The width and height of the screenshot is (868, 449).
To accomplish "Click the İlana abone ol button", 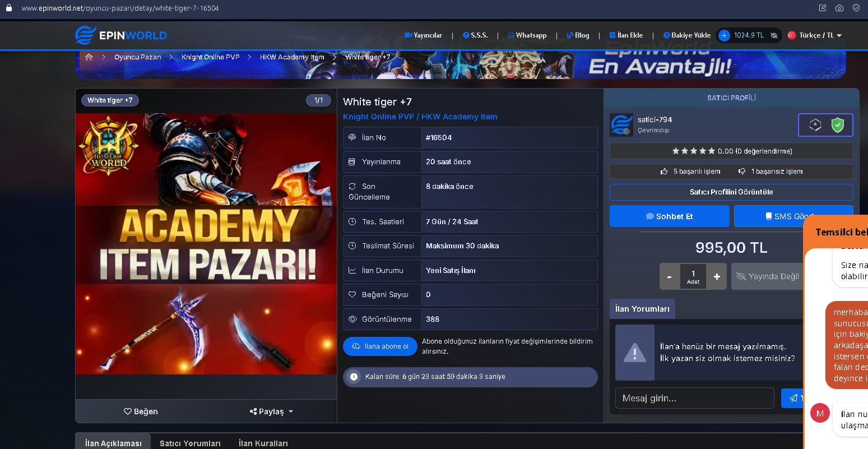I will [x=380, y=346].
